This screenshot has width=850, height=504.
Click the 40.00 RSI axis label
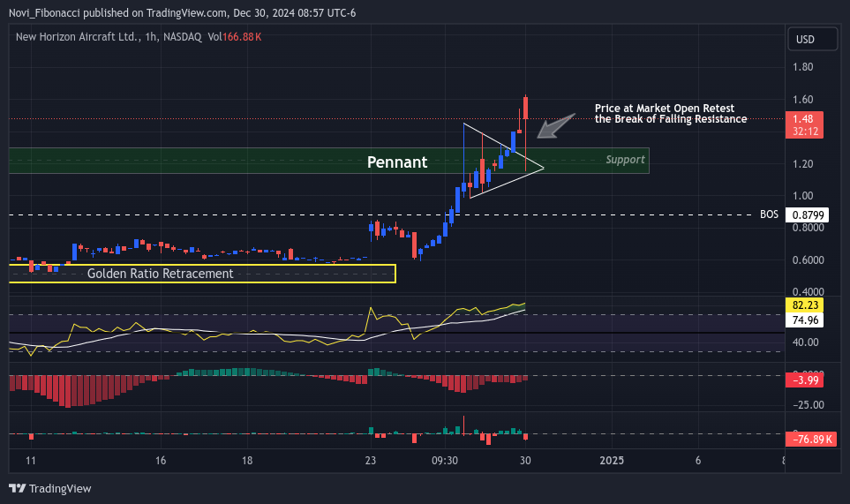pos(805,342)
